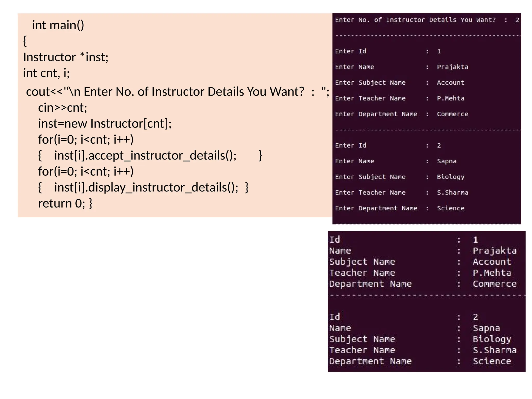Click 'Account' in Enter Subject Name row
Image resolution: width=532 pixels, height=399 pixels.
tap(451, 83)
